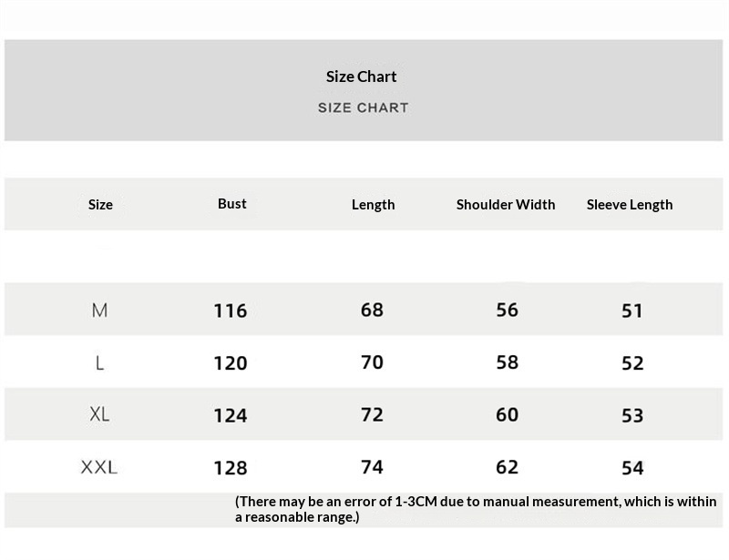729x560 pixels.
Task: Click the uppercase "SIZE CHART" subtitle
Action: point(363,107)
